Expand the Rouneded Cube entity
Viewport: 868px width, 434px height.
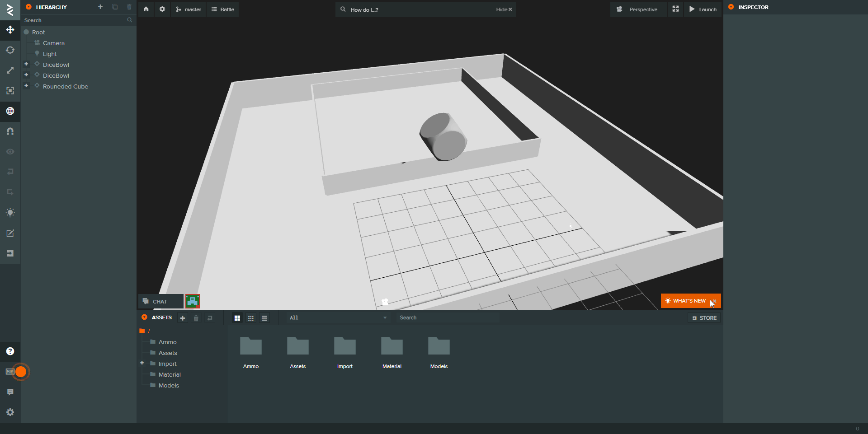(x=26, y=86)
